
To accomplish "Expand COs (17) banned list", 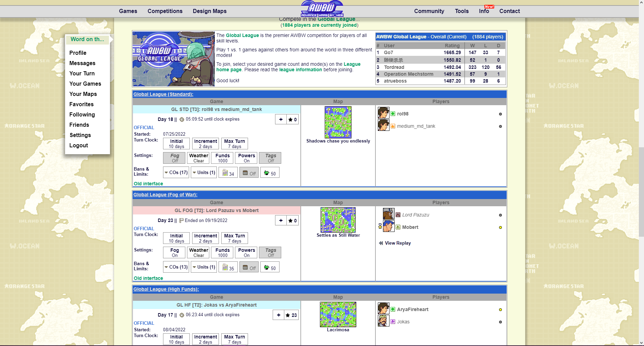I will [176, 173].
